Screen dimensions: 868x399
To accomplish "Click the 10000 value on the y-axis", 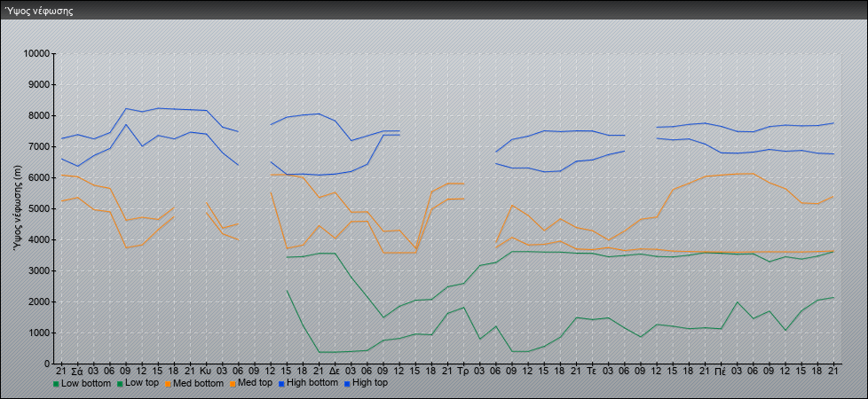I will 36,54.
